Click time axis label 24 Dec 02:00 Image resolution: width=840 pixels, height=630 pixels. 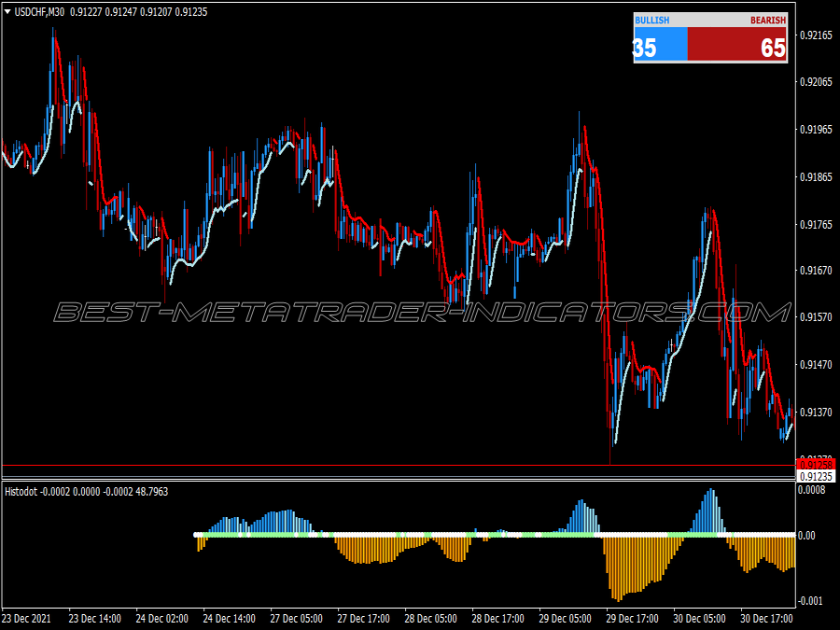click(162, 619)
